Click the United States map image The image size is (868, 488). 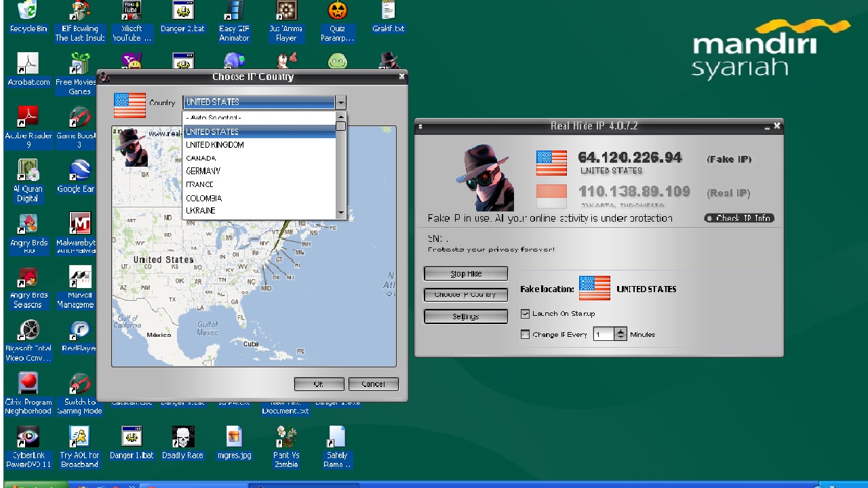[254, 246]
